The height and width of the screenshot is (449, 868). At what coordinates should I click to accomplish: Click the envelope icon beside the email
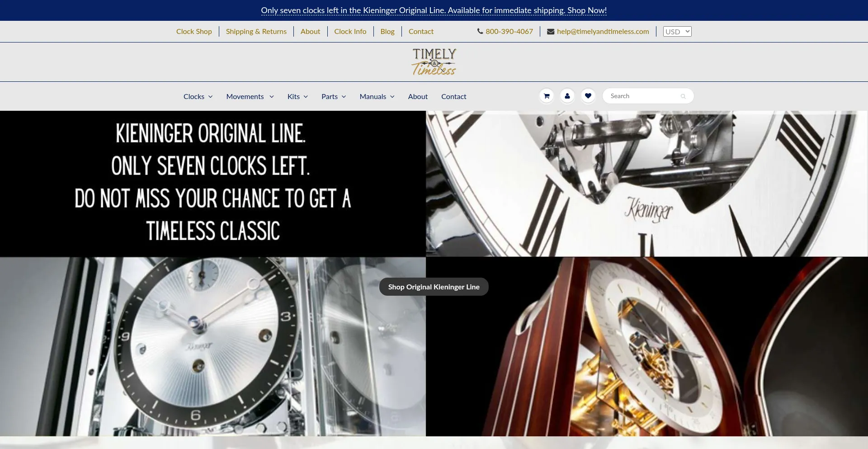551,32
